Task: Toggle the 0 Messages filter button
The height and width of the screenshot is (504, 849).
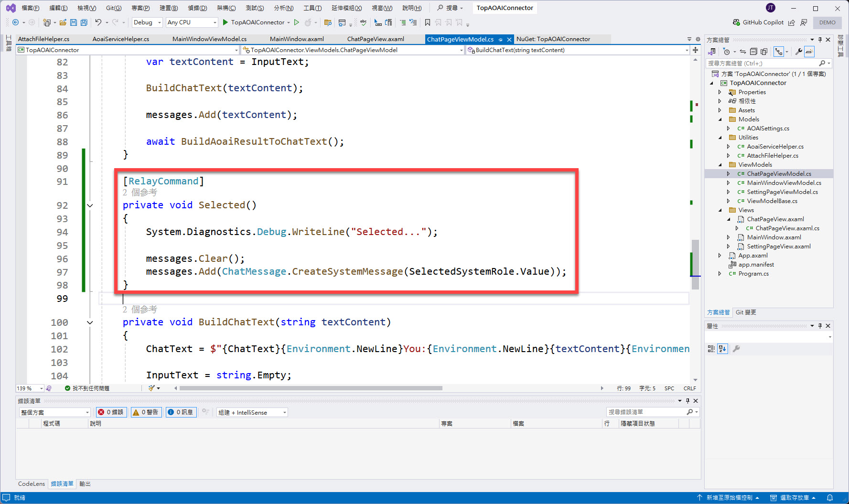Action: click(x=181, y=412)
